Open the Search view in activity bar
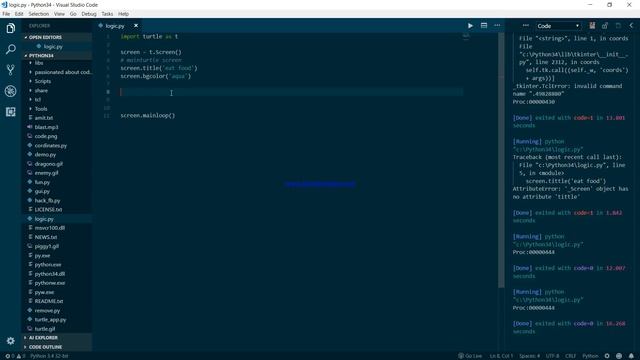The image size is (640, 360). [11, 49]
